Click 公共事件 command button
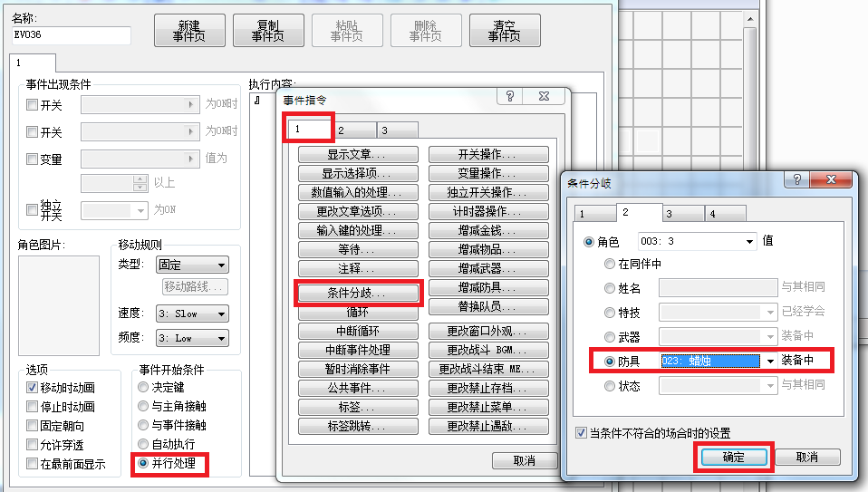868x492 pixels. point(358,388)
